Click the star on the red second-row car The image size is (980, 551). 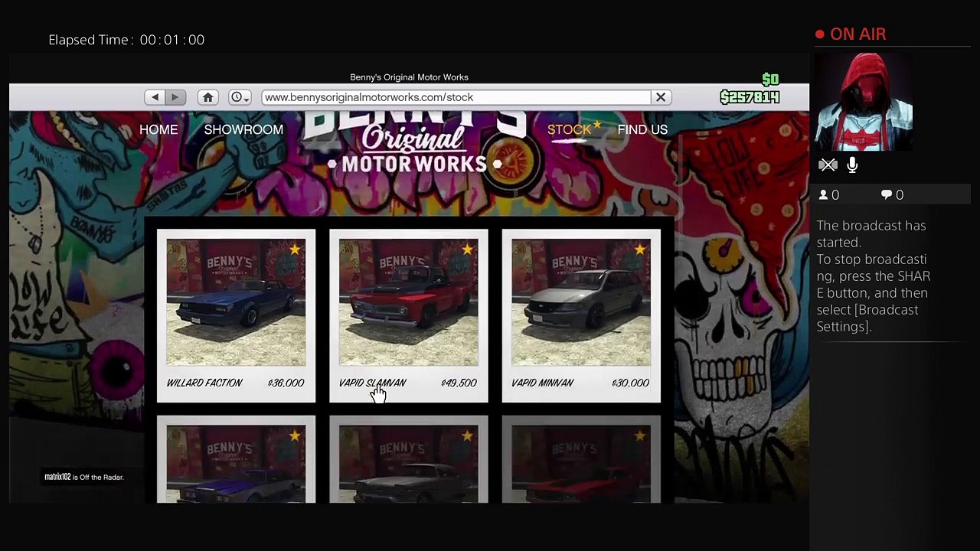tap(640, 436)
